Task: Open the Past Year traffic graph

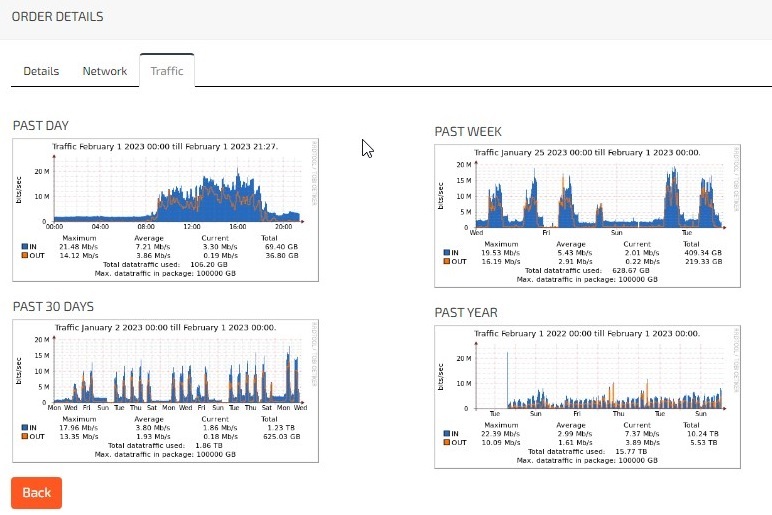Action: pos(588,375)
